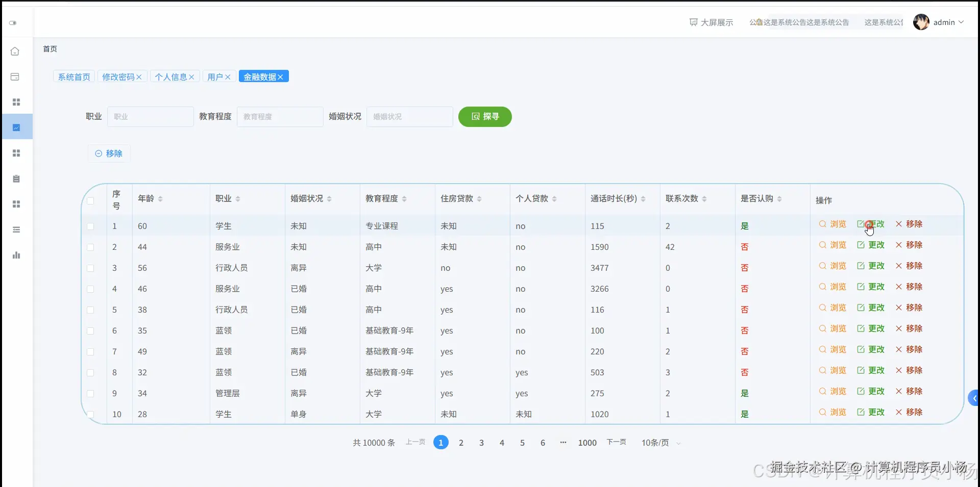Open the clipboard icon in sidebar
The image size is (980, 487).
click(16, 178)
